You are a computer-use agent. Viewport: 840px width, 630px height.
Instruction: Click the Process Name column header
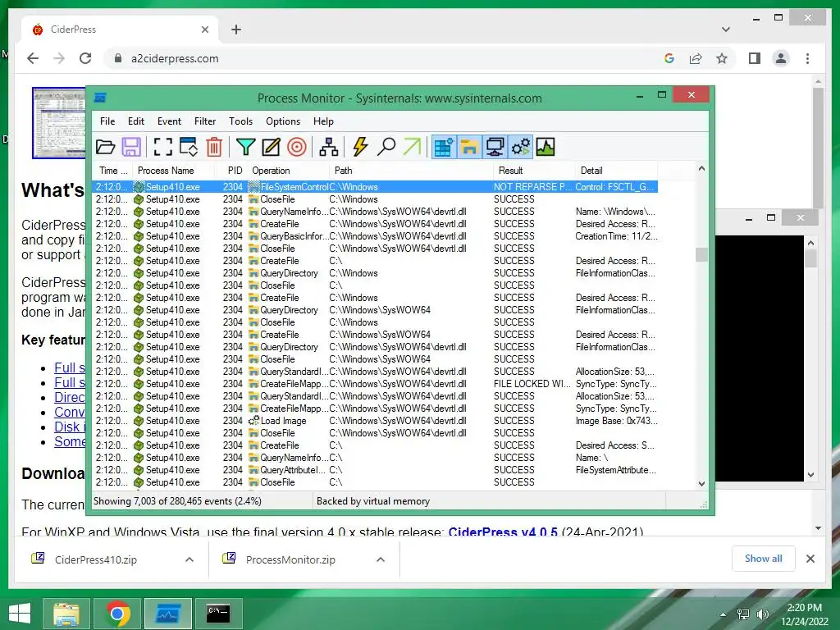coord(174,171)
